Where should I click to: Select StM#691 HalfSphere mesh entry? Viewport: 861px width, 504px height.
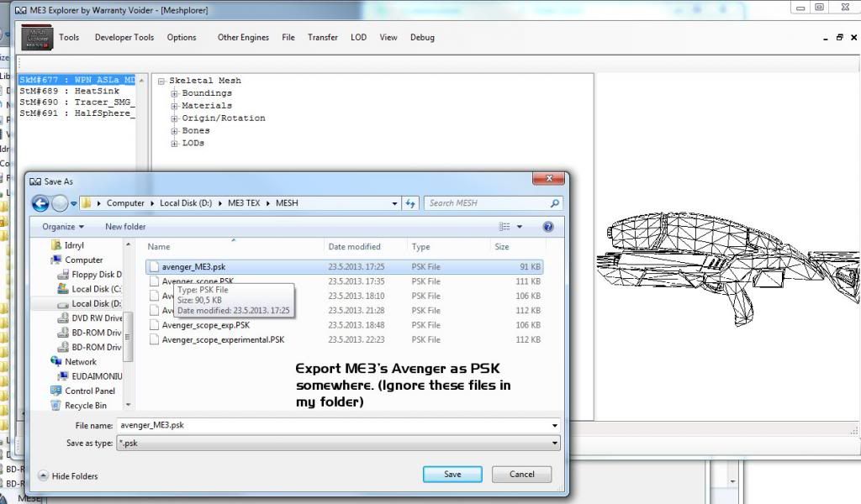click(x=77, y=113)
